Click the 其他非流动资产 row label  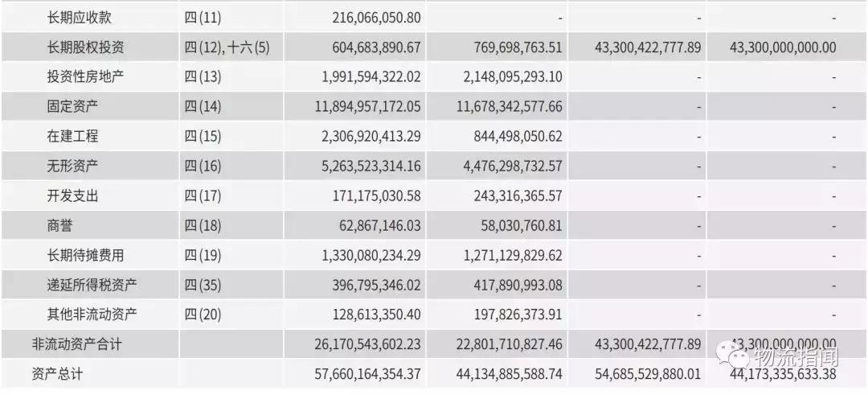pos(92,315)
